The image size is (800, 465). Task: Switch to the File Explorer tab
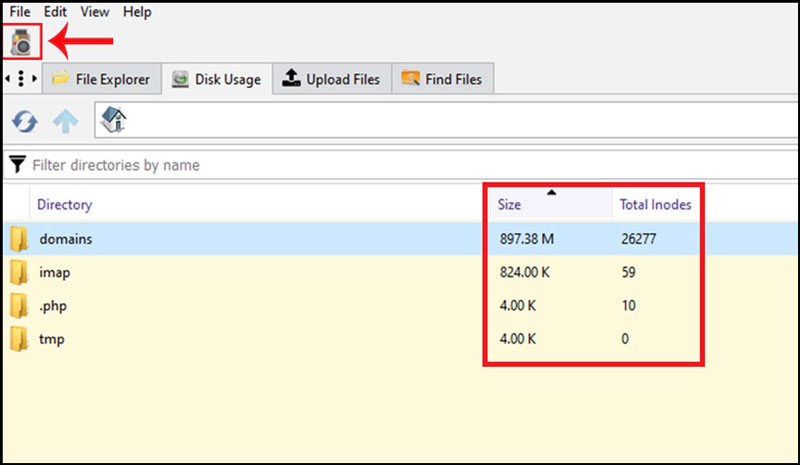[x=100, y=79]
